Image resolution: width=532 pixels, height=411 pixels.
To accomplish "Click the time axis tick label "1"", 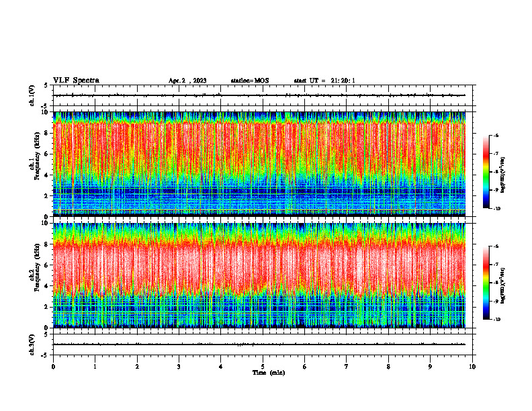I will pyautogui.click(x=95, y=367).
